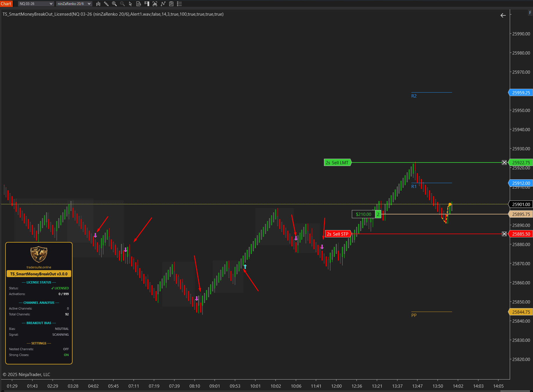Click the tradersuite bull-and-bear shield logo
The image size is (533, 392).
click(39, 254)
